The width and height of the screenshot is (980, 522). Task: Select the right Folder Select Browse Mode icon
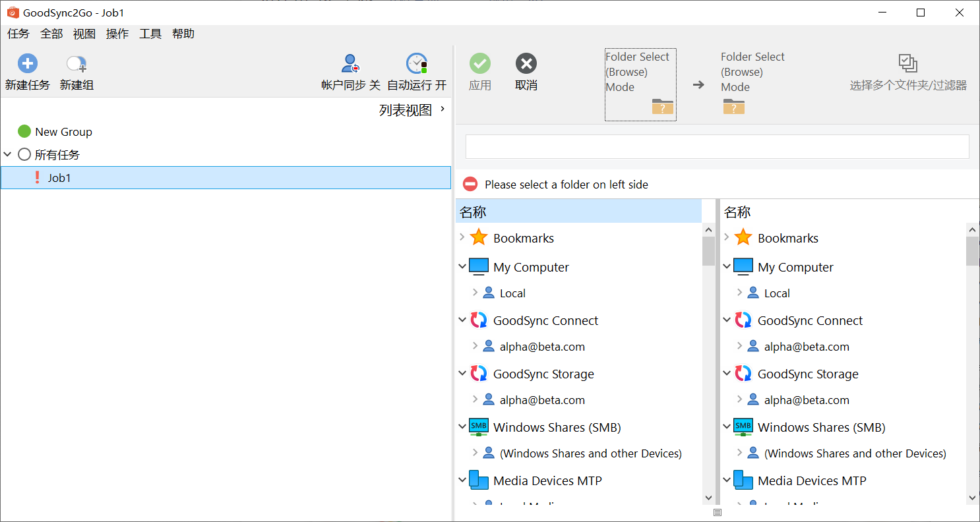[x=733, y=107]
